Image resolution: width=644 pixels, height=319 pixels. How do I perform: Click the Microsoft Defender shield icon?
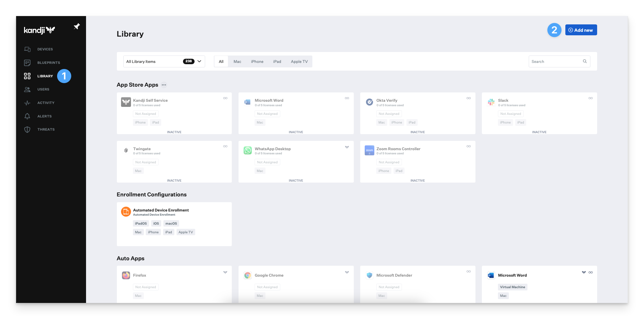[370, 275]
